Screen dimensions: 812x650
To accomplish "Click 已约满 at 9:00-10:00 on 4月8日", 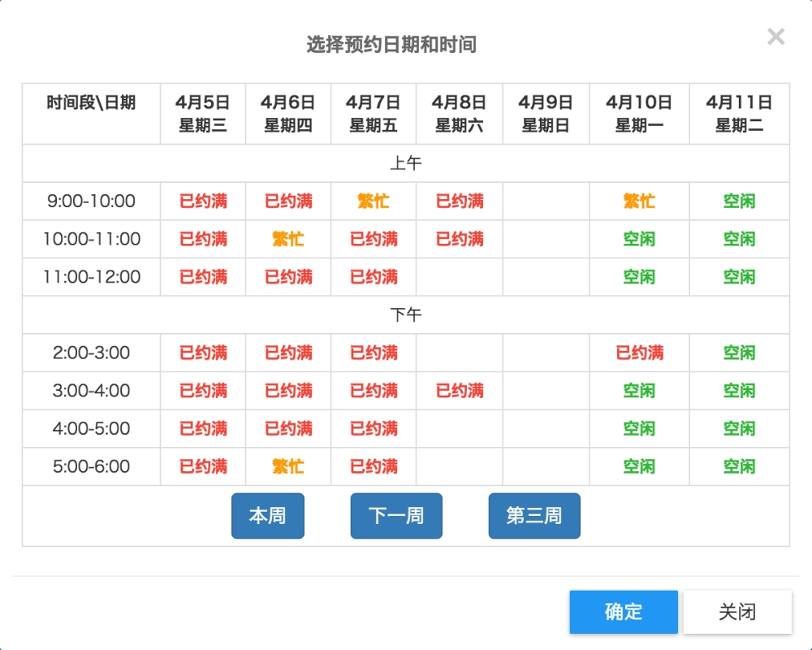I will tap(460, 201).
